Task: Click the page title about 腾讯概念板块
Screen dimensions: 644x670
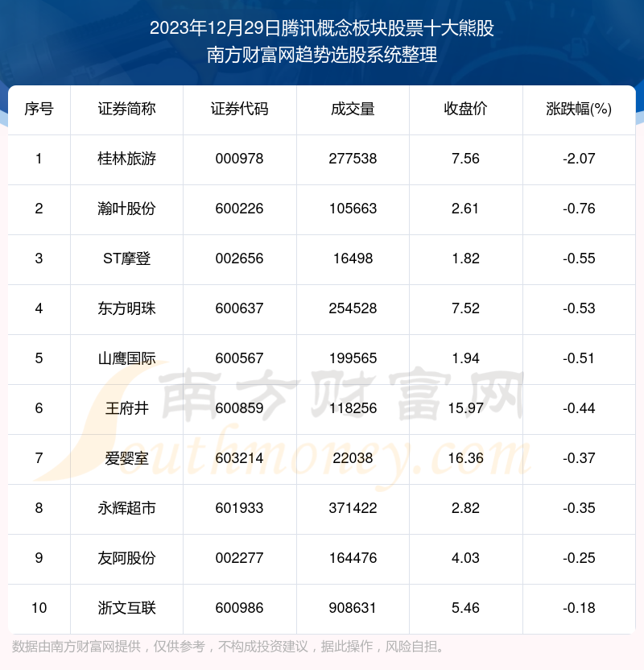Action: (x=322, y=29)
